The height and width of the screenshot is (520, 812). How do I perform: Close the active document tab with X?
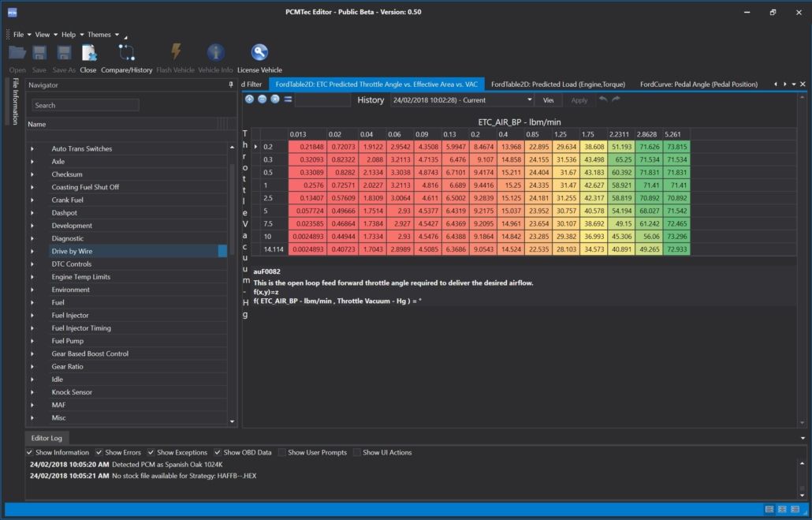[803, 84]
